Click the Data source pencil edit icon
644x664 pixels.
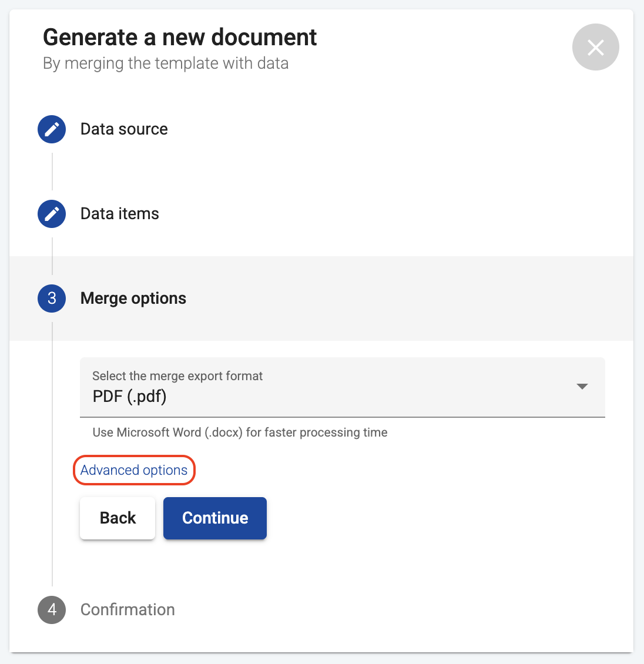click(52, 129)
